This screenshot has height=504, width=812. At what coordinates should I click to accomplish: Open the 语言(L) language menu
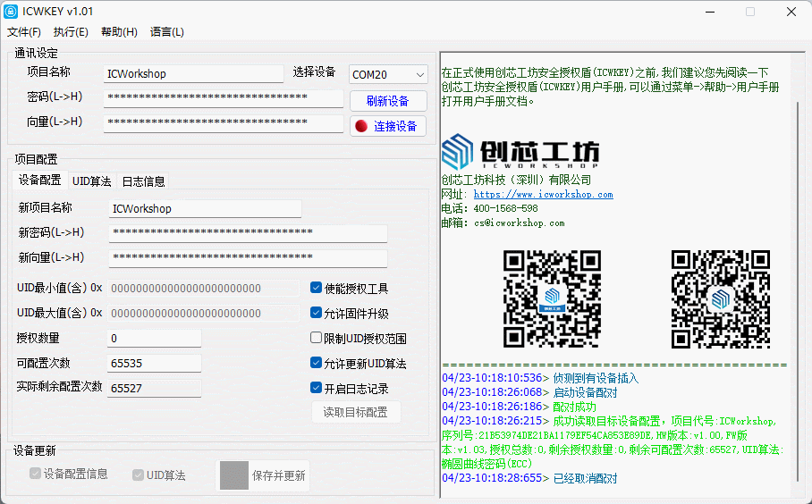click(166, 32)
